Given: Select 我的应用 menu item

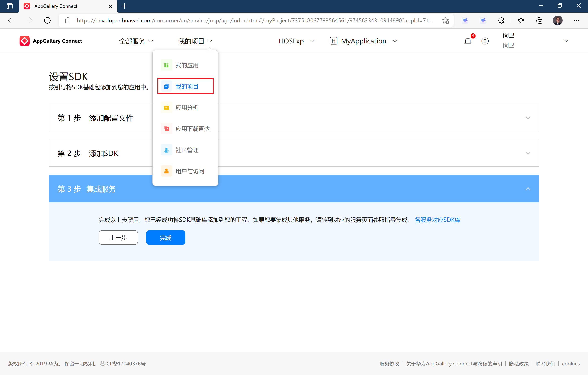Looking at the screenshot, I should 185,65.
